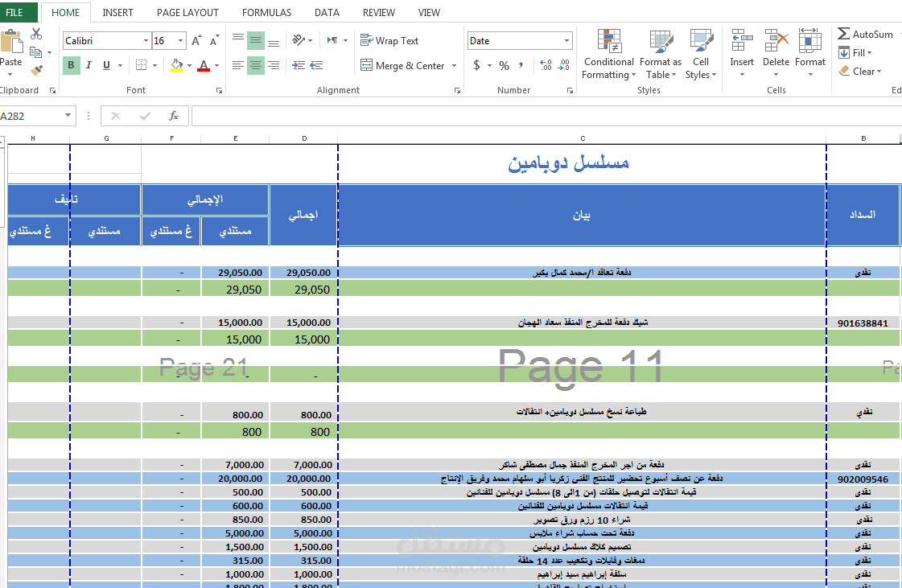Click the AutoSum button
This screenshot has height=588, width=902.
point(866,34)
